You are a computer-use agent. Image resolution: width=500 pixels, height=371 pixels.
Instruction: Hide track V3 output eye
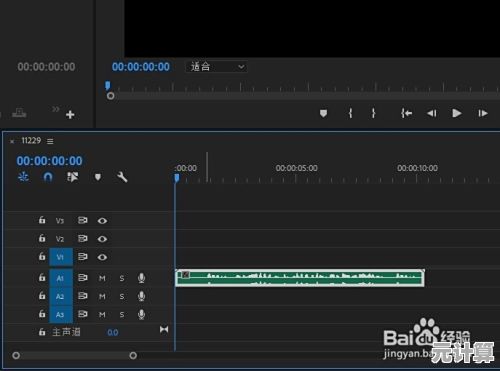point(102,221)
